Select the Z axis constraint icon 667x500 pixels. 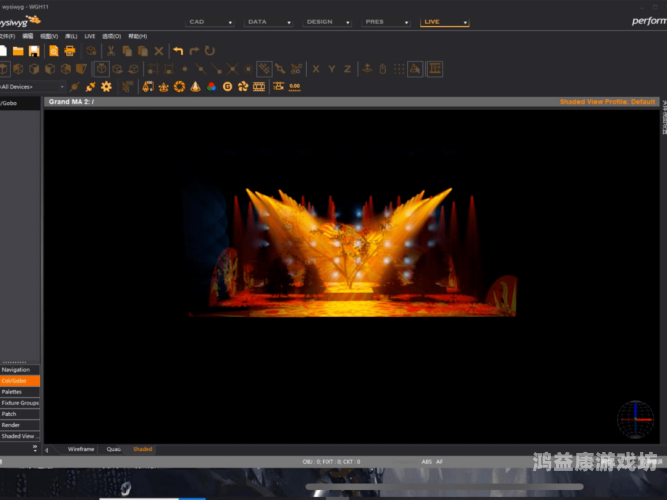coord(347,69)
